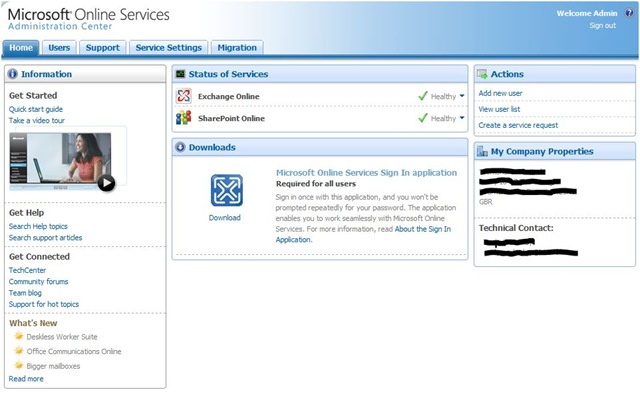The width and height of the screenshot is (640, 398).
Task: Sign out of the Administration Center
Action: 602,25
